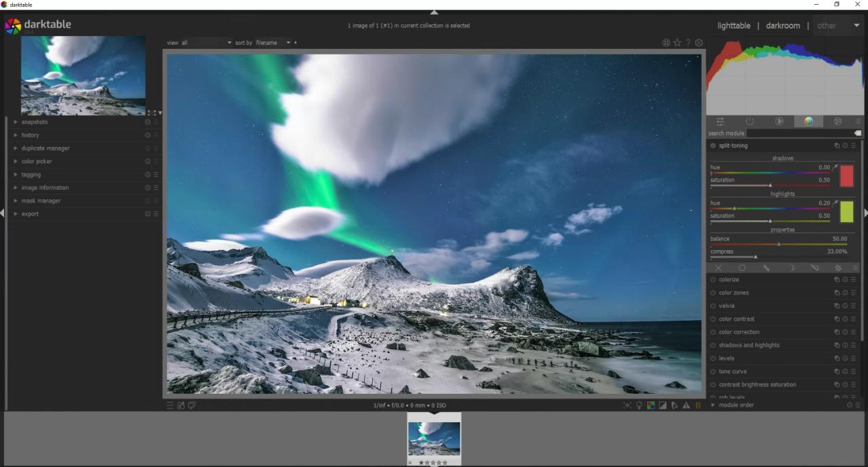This screenshot has width=868, height=467.
Task: Open second darkroom window icon
Action: (x=192, y=405)
